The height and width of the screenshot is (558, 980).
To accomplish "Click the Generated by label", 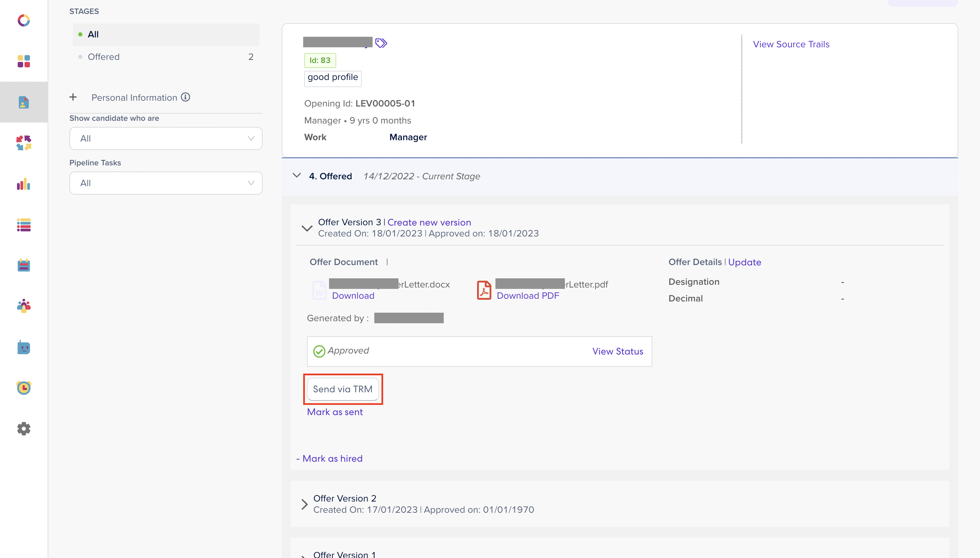I will click(338, 318).
